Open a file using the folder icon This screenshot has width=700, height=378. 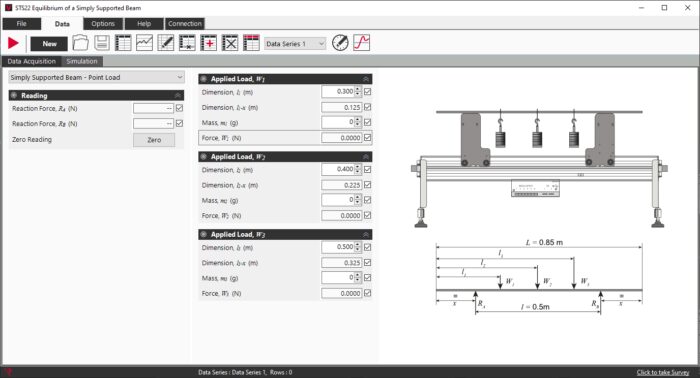click(80, 43)
